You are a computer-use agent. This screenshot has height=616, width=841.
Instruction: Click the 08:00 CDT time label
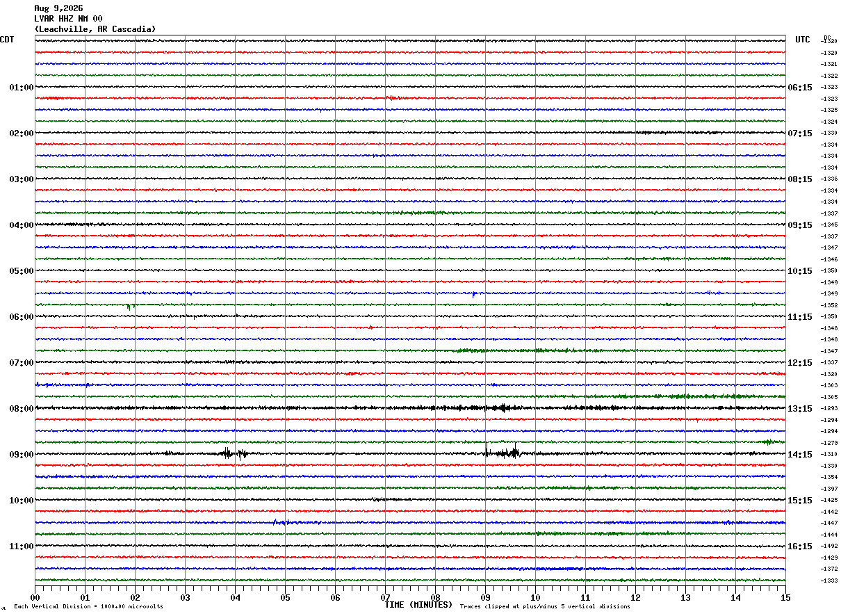(22, 409)
